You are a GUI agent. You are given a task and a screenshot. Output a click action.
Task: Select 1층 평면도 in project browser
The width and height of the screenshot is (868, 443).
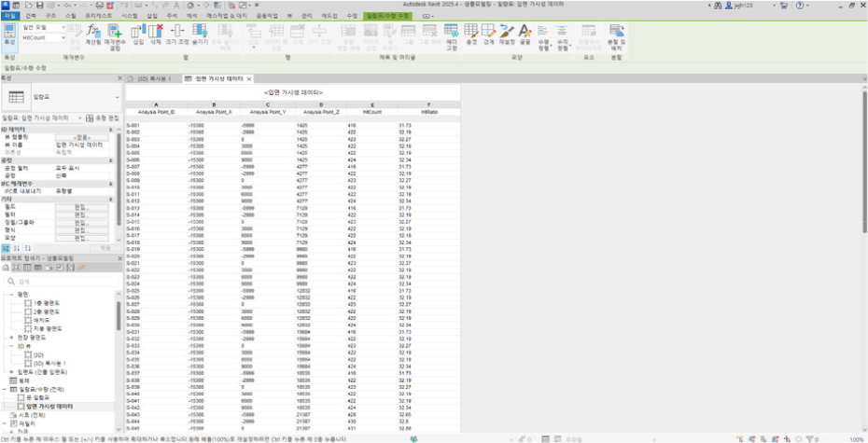tap(47, 303)
